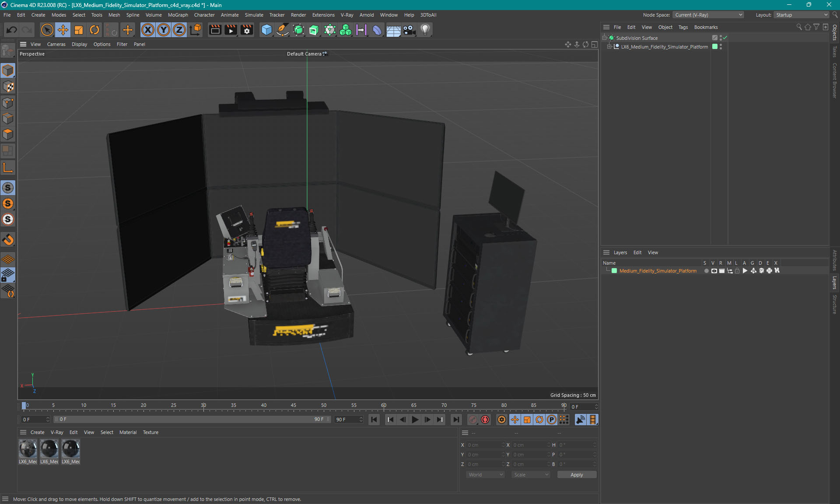Click LX6 object green layer swatch
This screenshot has width=840, height=504.
click(715, 47)
